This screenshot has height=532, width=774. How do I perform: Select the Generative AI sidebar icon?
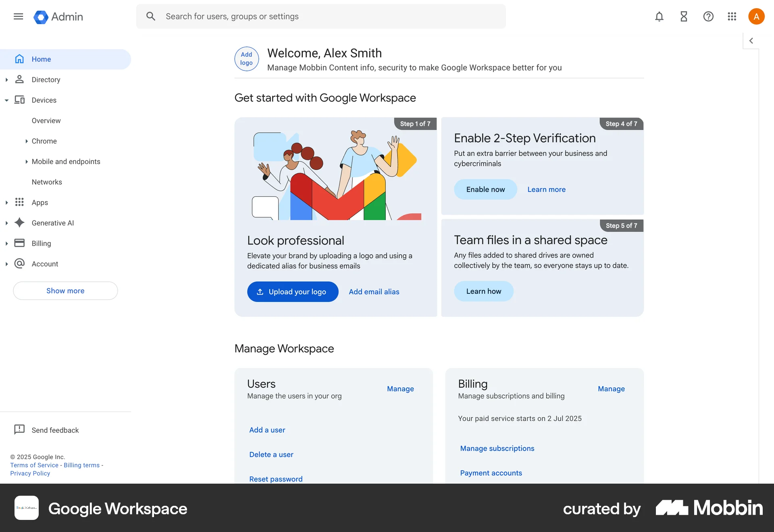[19, 223]
